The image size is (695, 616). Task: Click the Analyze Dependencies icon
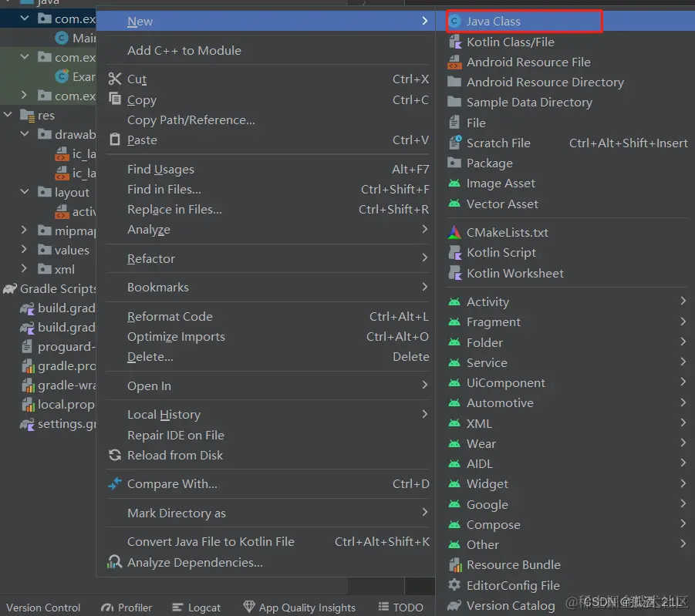tap(114, 562)
